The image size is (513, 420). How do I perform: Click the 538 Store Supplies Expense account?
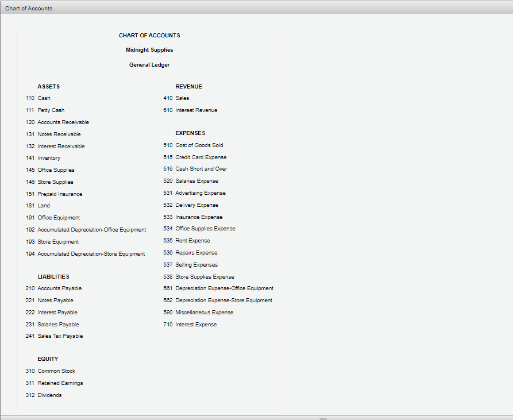point(199,277)
